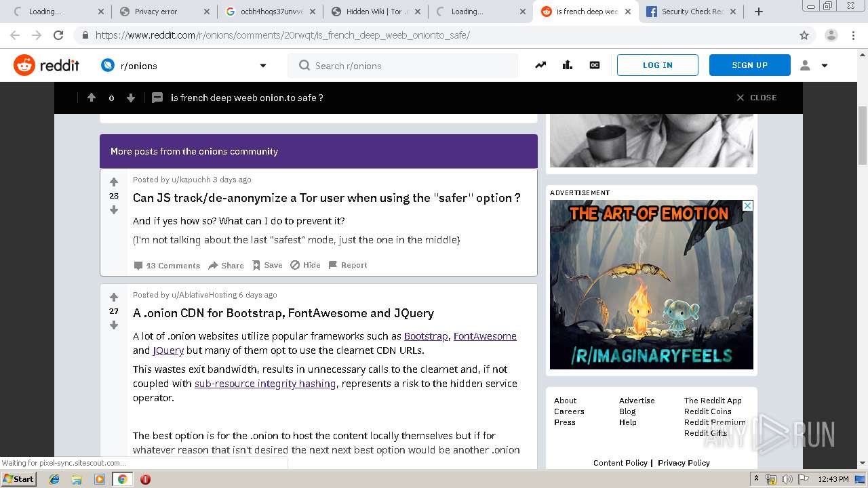Open sub-resource integrity hashing link
868x488 pixels.
[265, 384]
